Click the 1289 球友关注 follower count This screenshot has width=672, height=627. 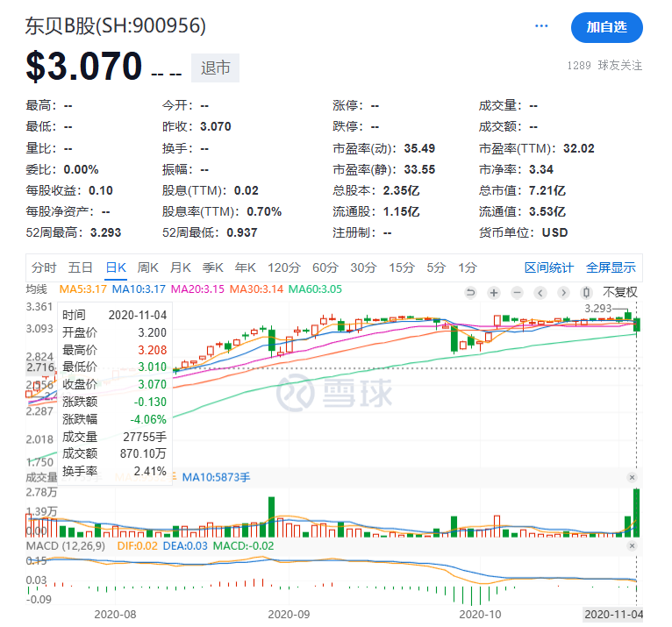coord(604,65)
